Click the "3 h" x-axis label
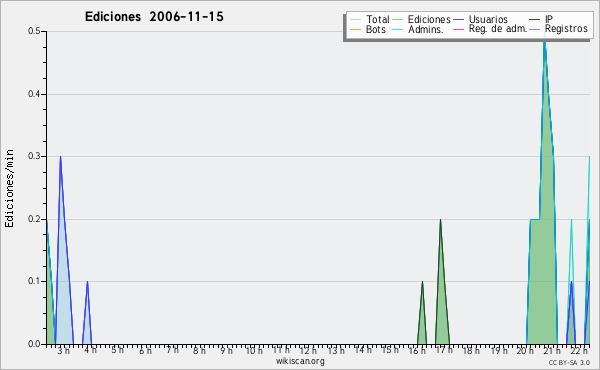600x370 pixels. pyautogui.click(x=64, y=351)
